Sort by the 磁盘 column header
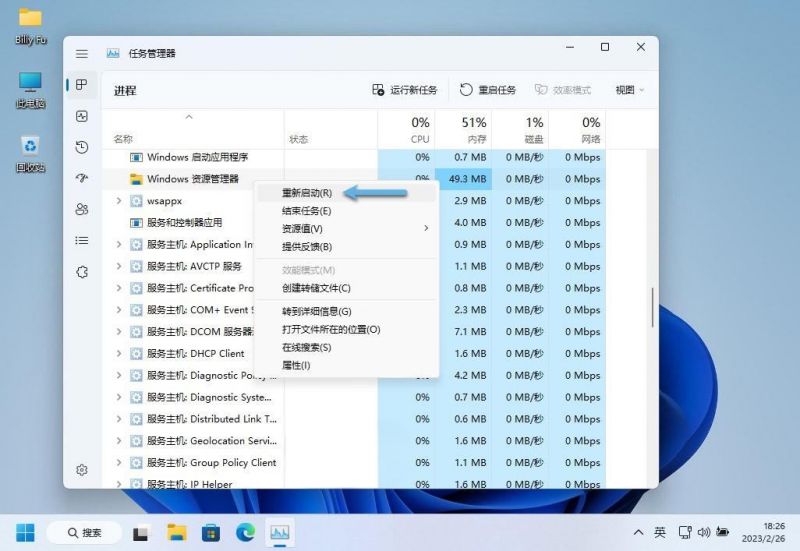Screen dimensions: 800x551 [534, 139]
